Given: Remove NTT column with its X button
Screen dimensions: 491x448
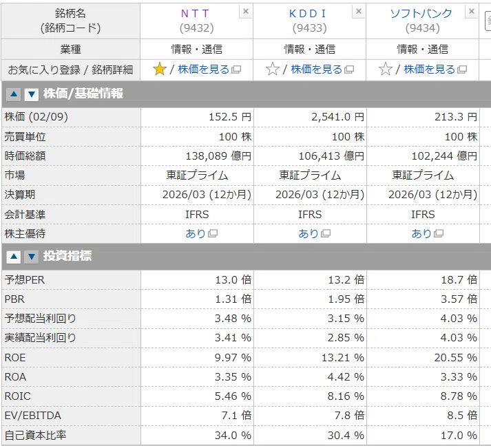Looking at the screenshot, I should click(246, 12).
